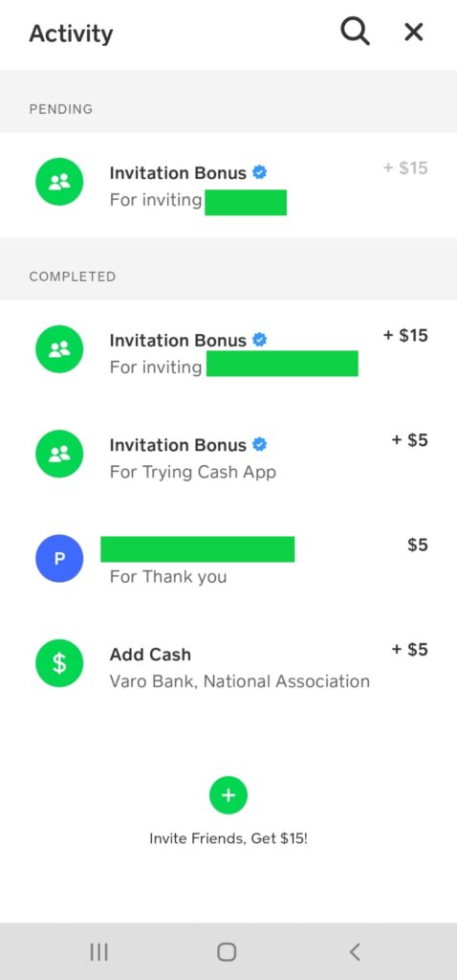Select the For Trying Cash App entry

pos(228,455)
